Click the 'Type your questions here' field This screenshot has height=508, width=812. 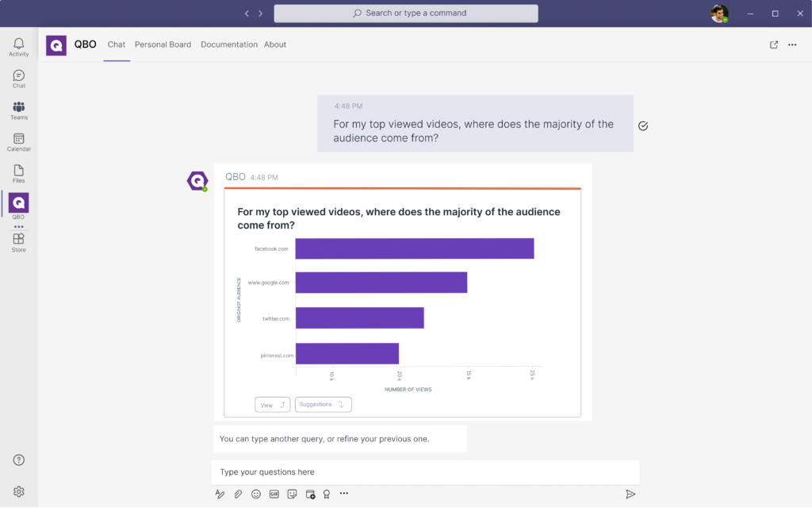[425, 472]
